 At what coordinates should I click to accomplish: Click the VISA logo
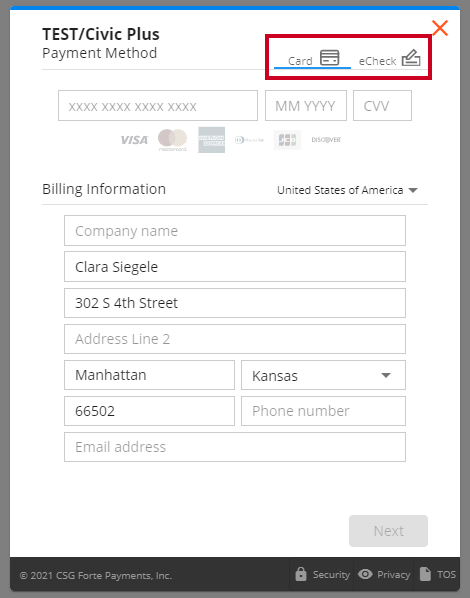(134, 140)
